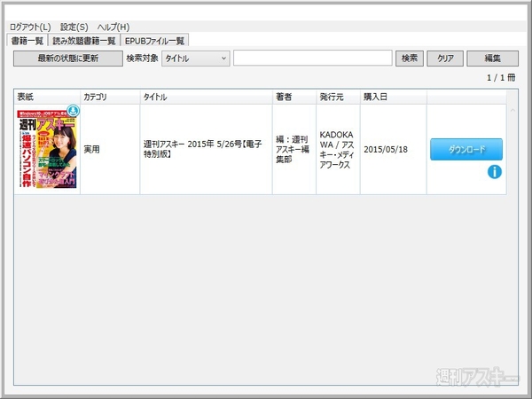Select the 週刊アスキー magazine cover thumbnail
The width and height of the screenshot is (532, 399).
(x=47, y=149)
